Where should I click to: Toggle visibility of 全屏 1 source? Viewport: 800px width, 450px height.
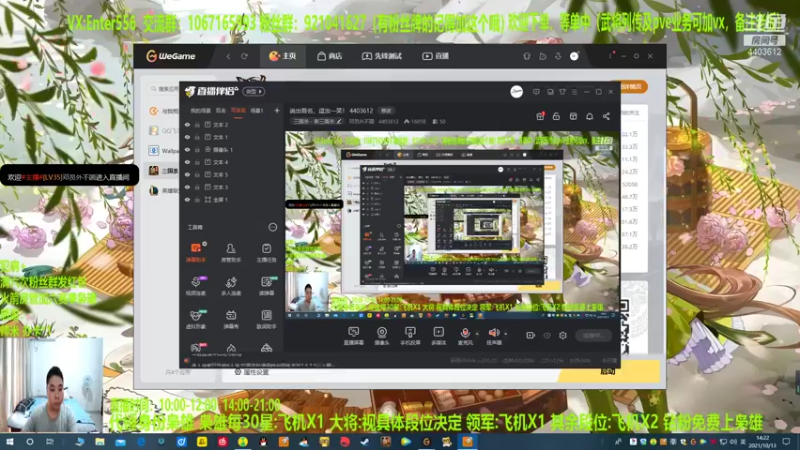tap(187, 199)
